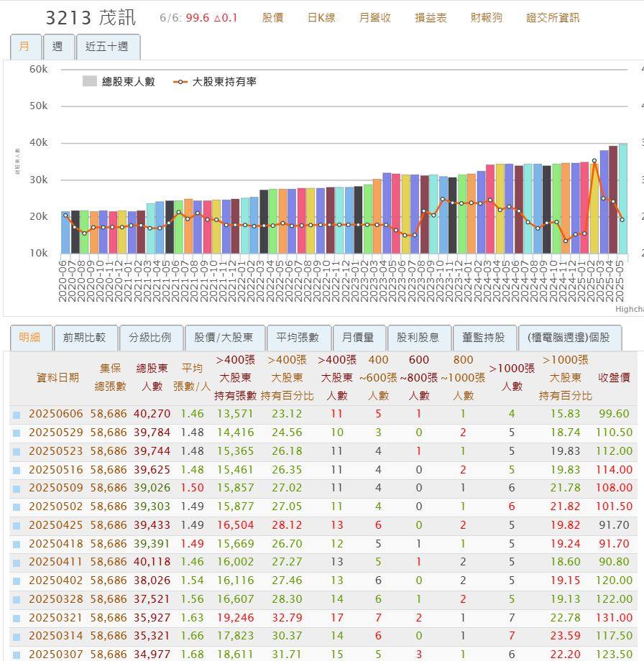Click the 損益表 link in header

[431, 17]
